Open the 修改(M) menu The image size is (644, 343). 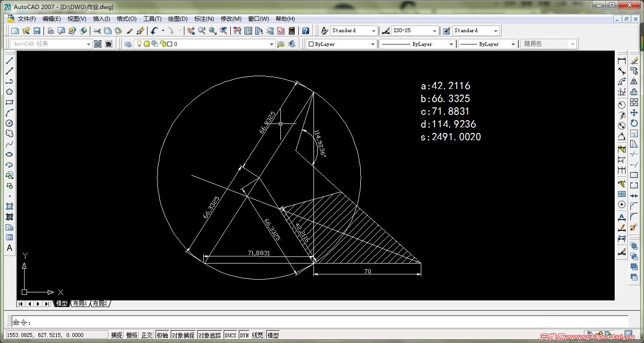231,19
